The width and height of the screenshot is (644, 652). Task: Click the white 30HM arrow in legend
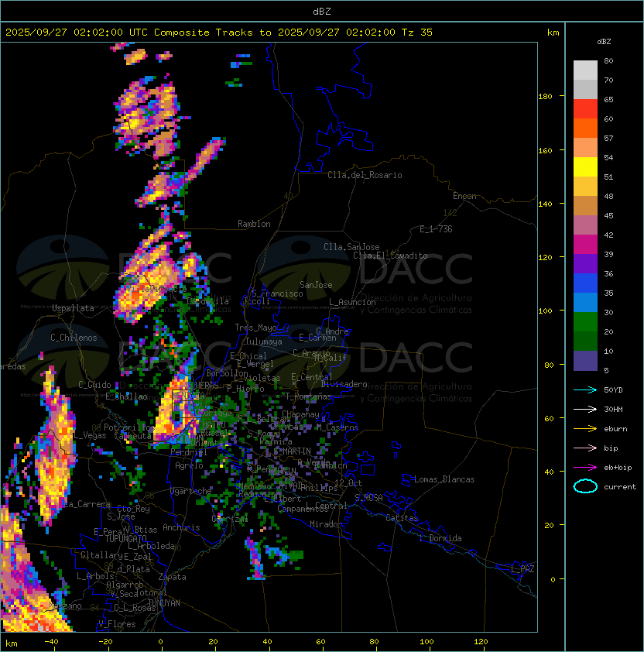tap(585, 410)
